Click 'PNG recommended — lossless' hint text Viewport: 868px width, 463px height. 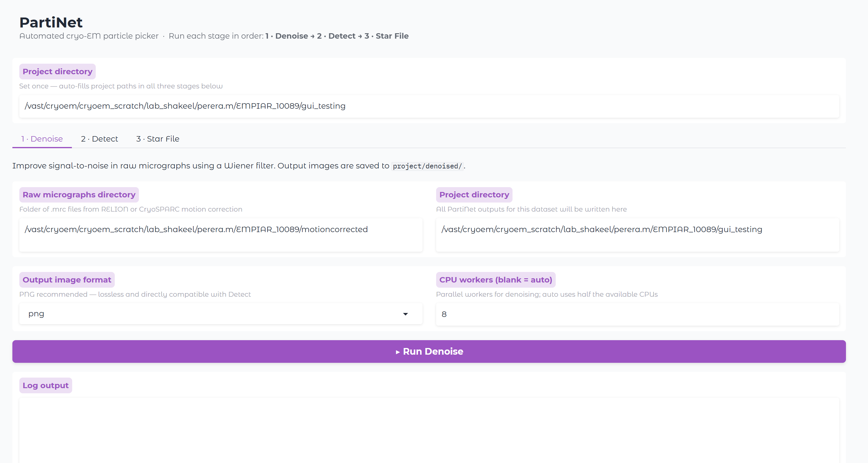pyautogui.click(x=135, y=294)
